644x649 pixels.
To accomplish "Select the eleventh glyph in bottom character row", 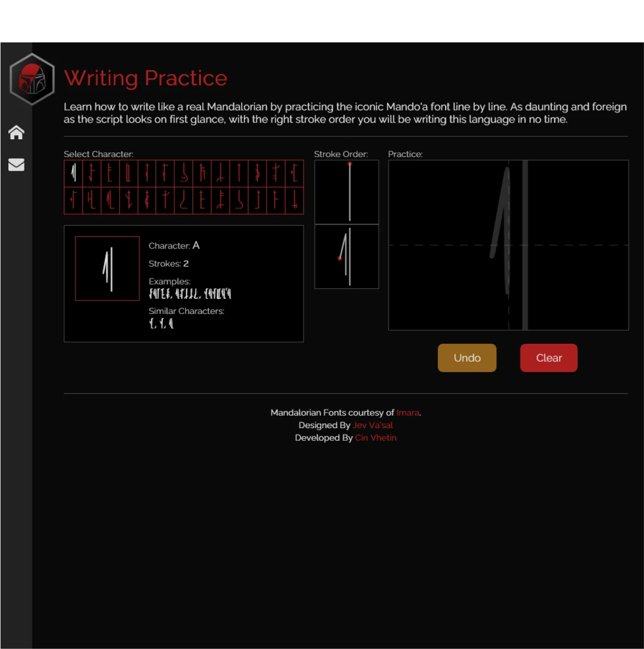I will [257, 200].
